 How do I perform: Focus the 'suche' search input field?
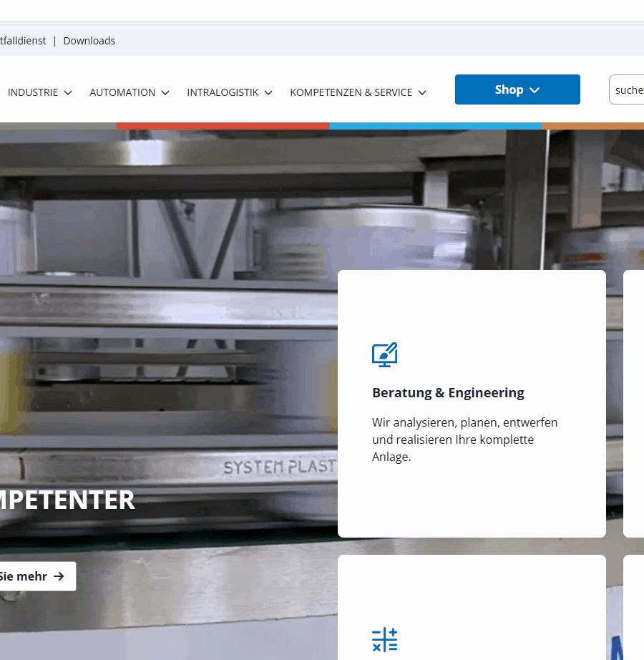pyautogui.click(x=628, y=90)
